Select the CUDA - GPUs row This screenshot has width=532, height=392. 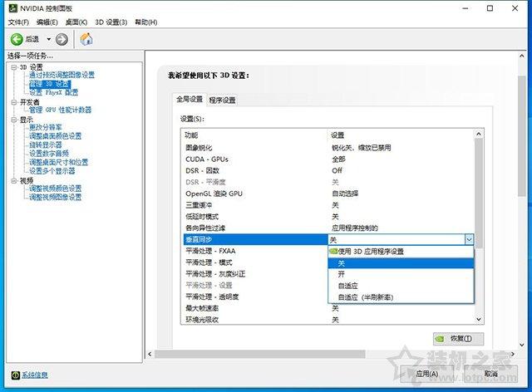[x=328, y=159]
